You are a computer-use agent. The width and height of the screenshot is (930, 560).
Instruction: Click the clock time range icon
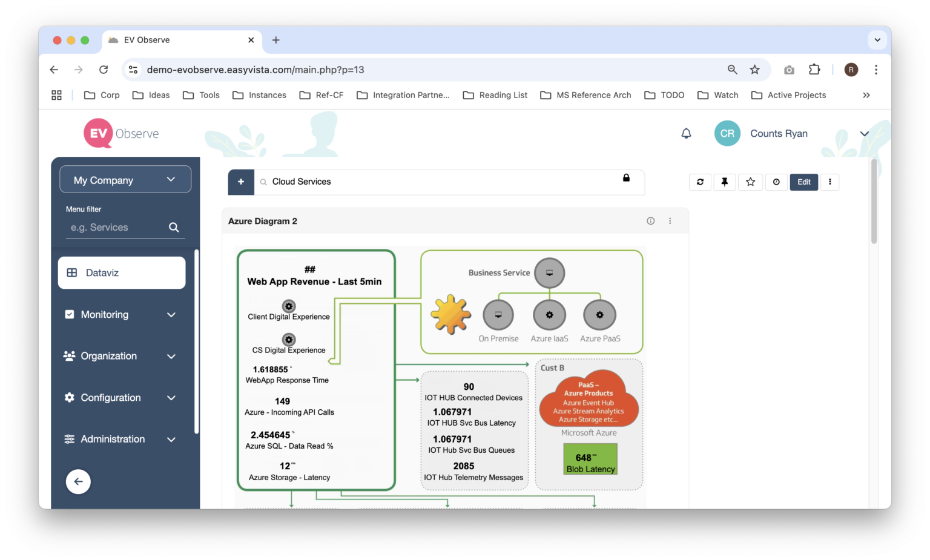(776, 182)
